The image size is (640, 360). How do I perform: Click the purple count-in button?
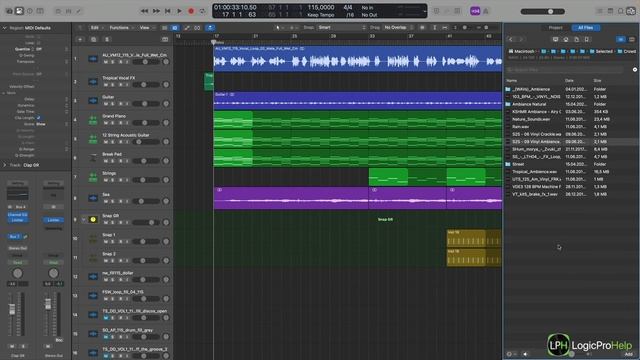475,11
